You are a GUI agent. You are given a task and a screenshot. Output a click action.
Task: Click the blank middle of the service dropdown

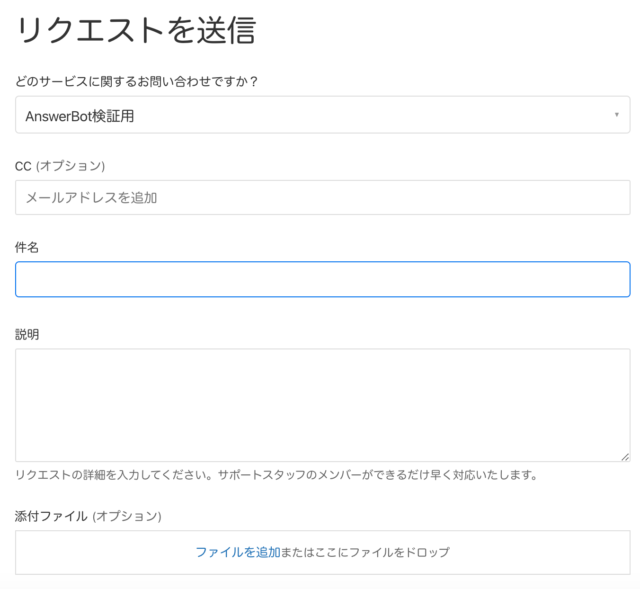[367, 115]
